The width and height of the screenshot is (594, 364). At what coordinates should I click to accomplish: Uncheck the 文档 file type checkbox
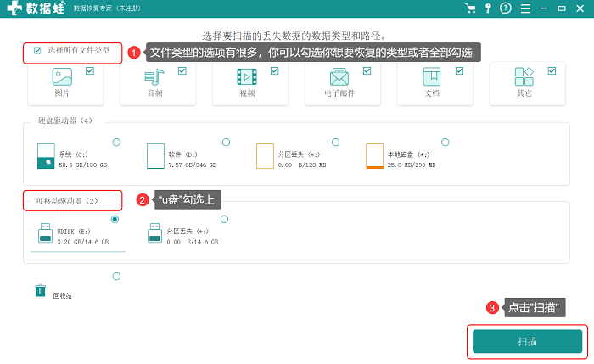(460, 70)
